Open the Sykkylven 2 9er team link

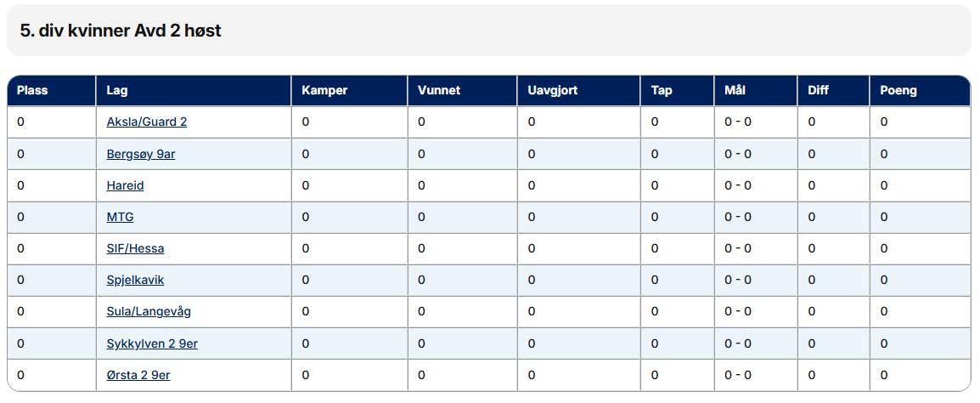[152, 343]
